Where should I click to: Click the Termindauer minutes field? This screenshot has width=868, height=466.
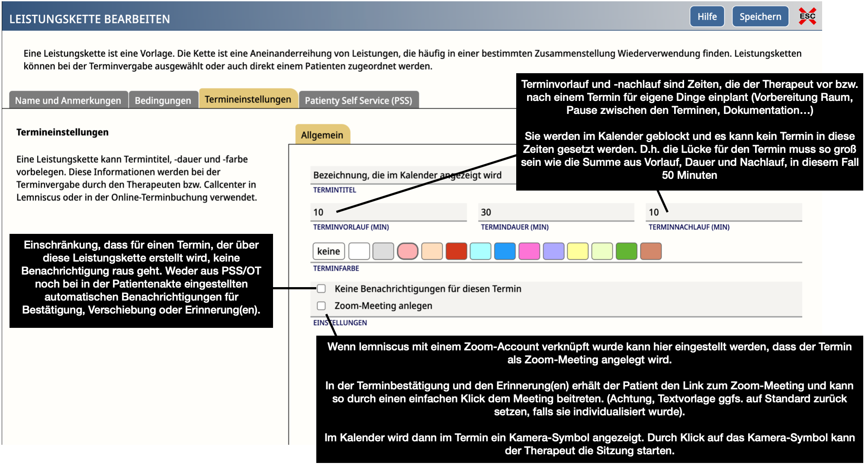coord(556,212)
